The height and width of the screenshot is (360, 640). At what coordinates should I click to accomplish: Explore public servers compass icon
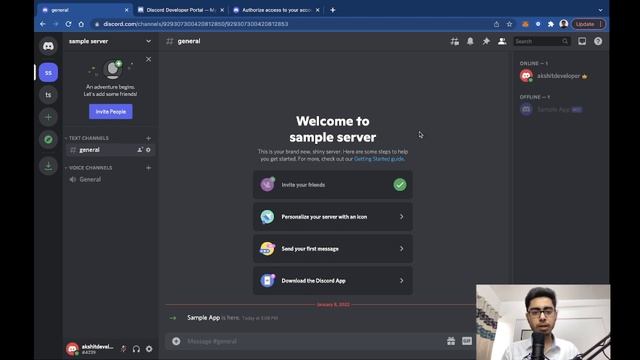tap(48, 140)
